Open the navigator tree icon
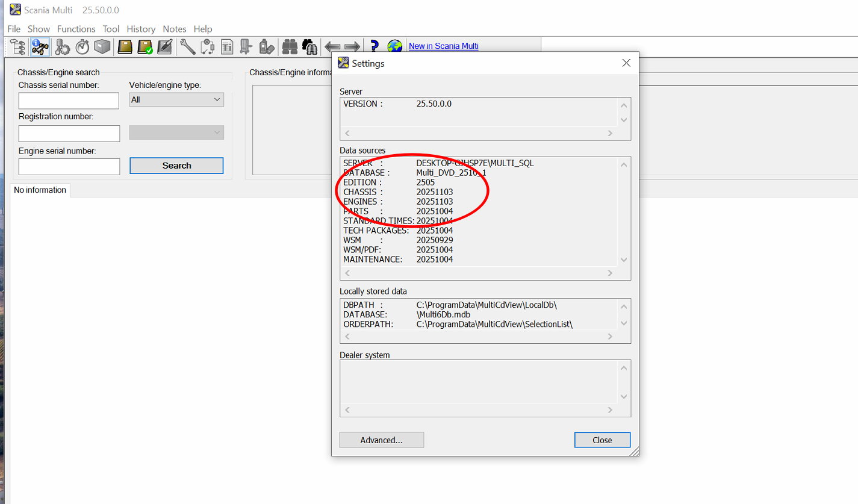Screen dimensions: 858x504 [x=17, y=46]
